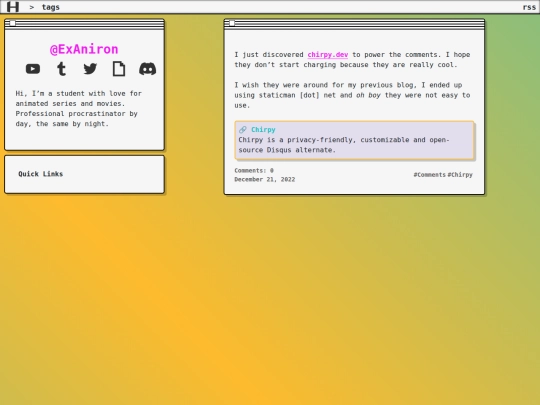Open the Chirpy link card title

tap(263, 129)
